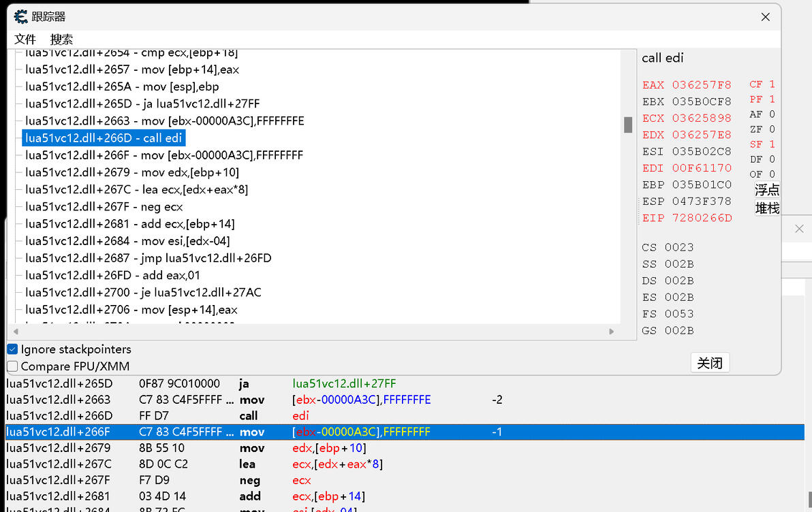The height and width of the screenshot is (512, 812).
Task: Select trace row lua51vc12.dll+267F neg ecx
Action: click(104, 206)
